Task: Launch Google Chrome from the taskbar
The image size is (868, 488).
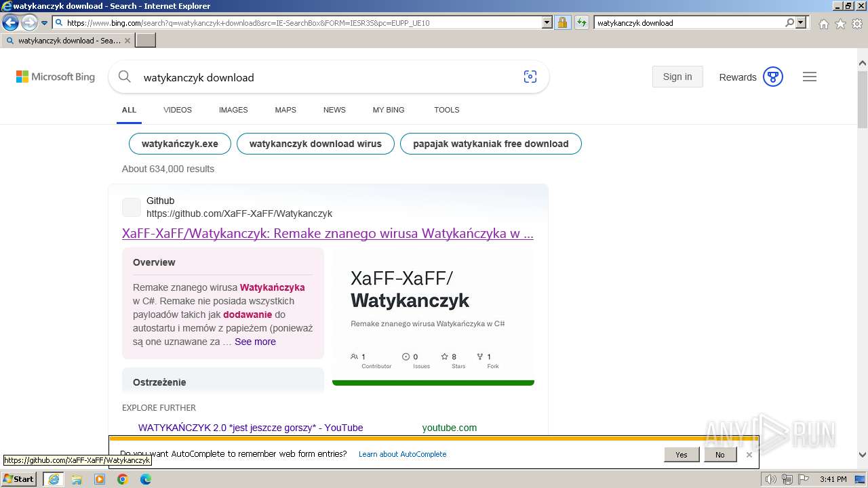Action: [x=123, y=479]
